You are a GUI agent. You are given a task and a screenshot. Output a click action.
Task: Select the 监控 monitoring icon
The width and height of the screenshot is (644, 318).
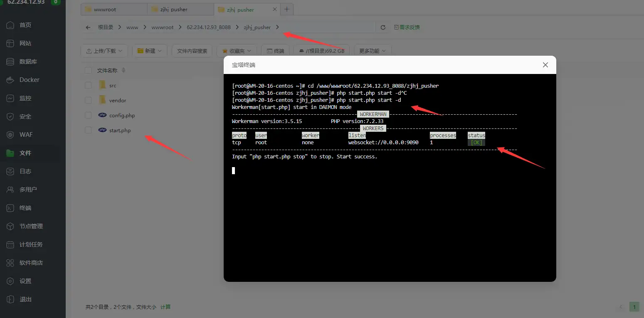(24, 98)
